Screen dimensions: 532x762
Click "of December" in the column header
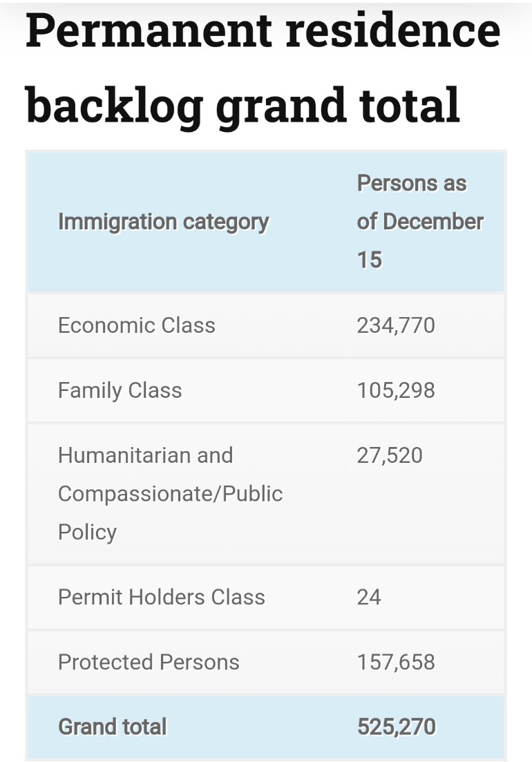419,222
